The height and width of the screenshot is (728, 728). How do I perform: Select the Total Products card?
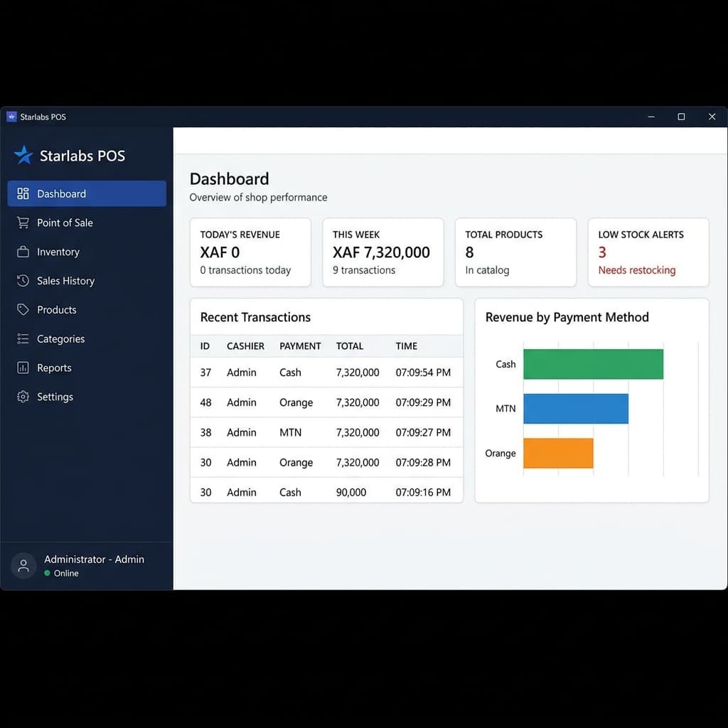[x=516, y=252]
